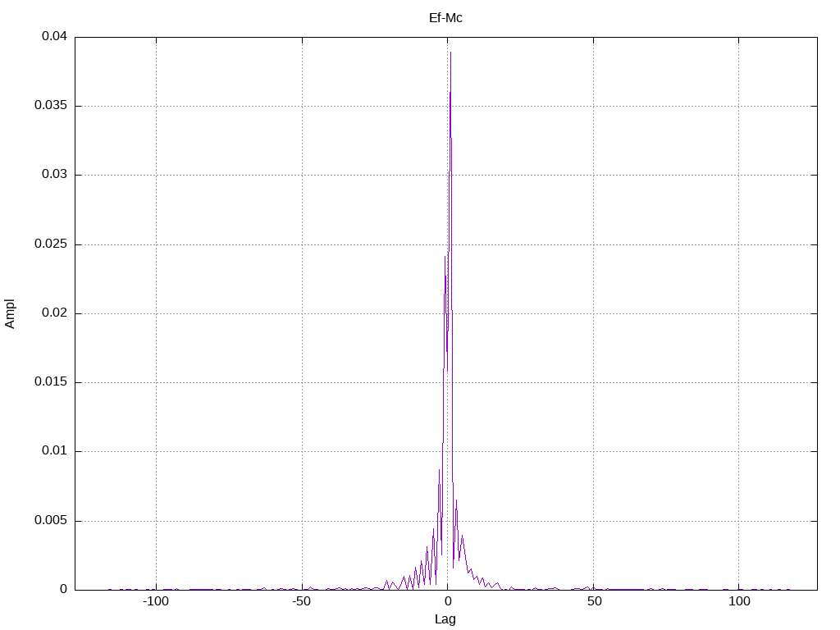Click the x-axis tick label 50
This screenshot has width=840, height=630.
coord(594,601)
